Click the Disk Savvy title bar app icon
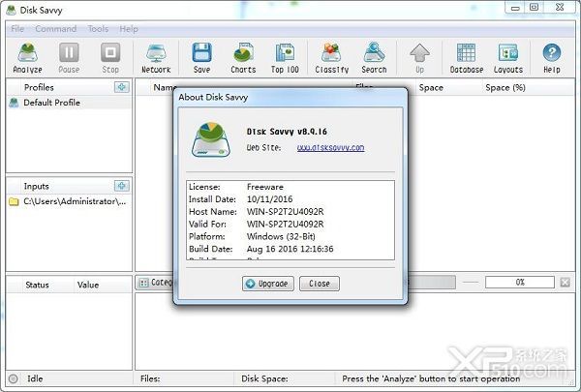The height and width of the screenshot is (392, 581). pyautogui.click(x=11, y=10)
